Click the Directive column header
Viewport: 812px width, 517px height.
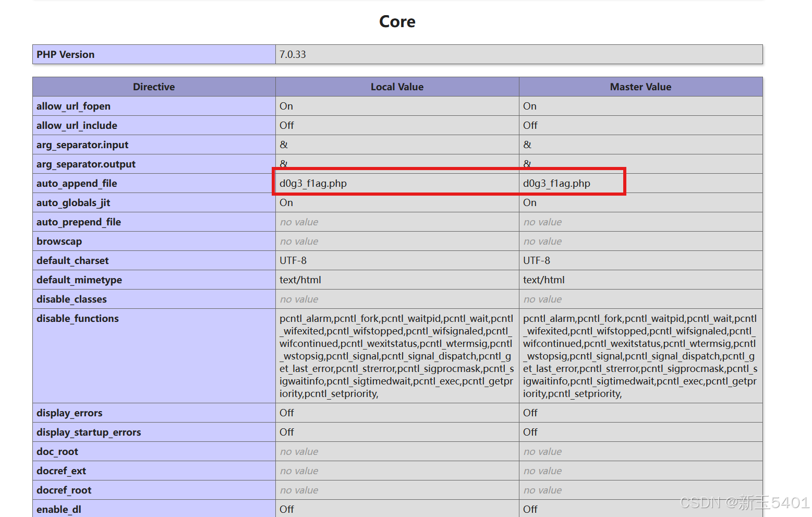tap(154, 87)
